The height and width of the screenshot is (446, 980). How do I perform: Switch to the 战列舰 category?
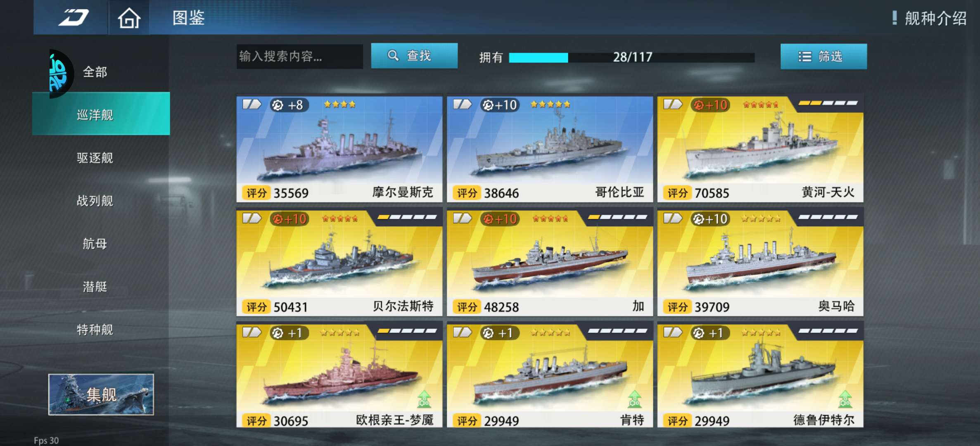point(95,200)
